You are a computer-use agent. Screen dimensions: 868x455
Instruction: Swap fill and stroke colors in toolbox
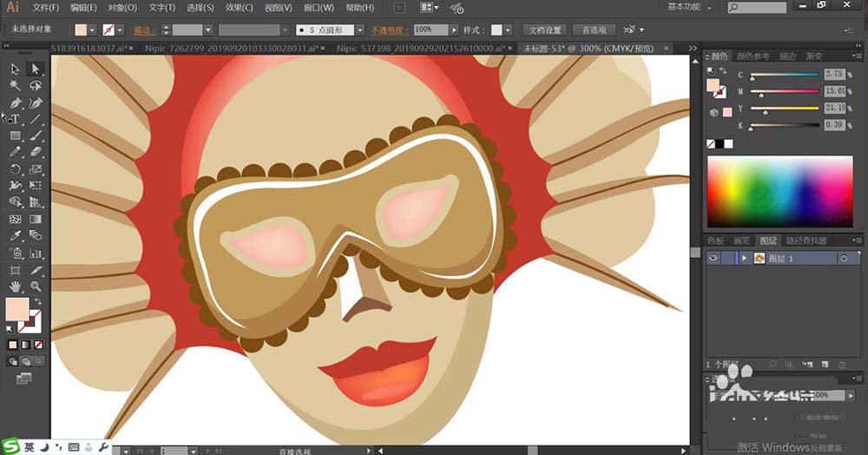38,301
